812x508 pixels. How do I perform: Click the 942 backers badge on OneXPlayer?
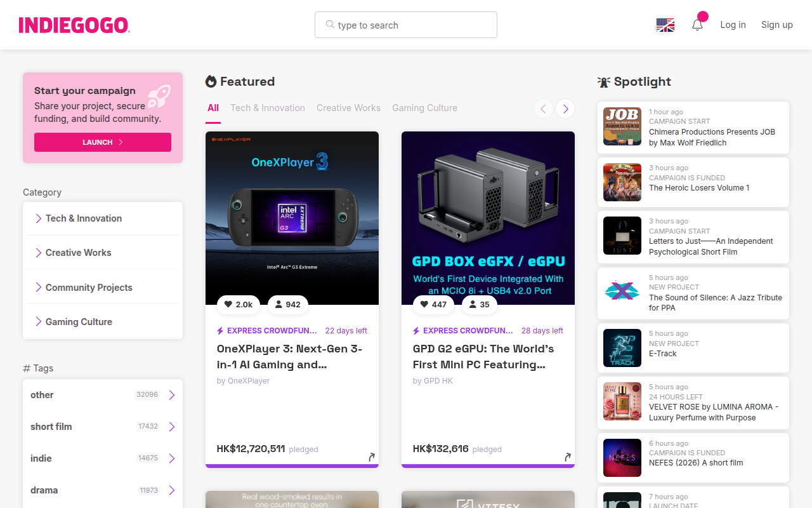287,305
